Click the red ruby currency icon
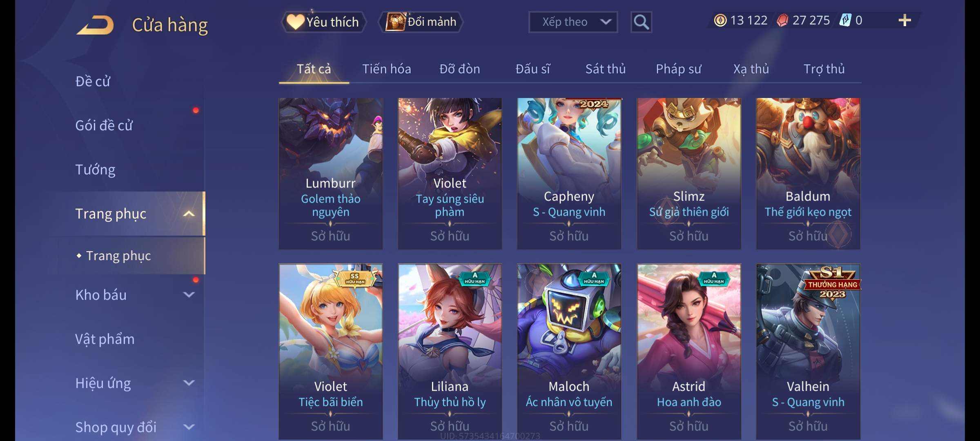The width and height of the screenshot is (980, 441). point(782,20)
